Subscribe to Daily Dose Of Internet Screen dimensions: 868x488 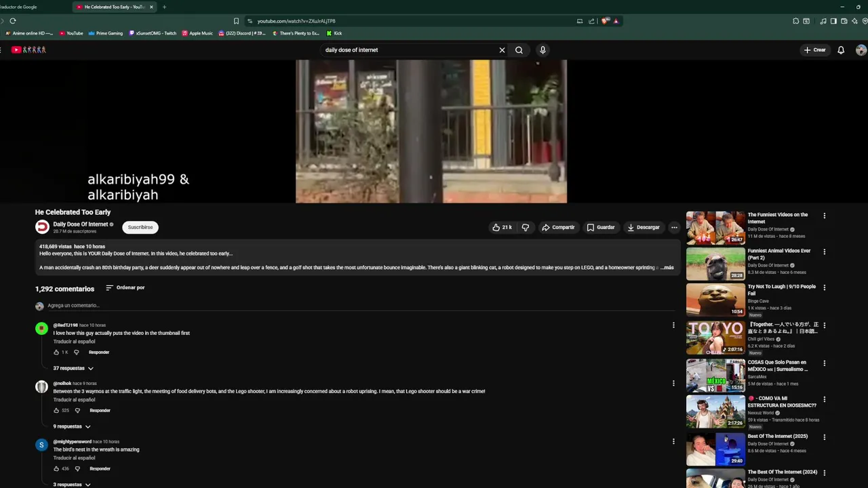[x=140, y=228]
